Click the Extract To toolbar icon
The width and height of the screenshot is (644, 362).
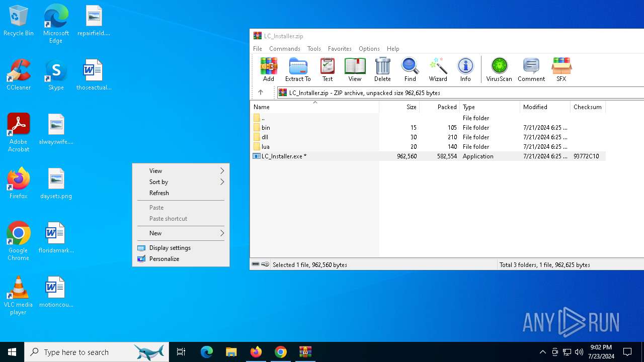pyautogui.click(x=298, y=69)
